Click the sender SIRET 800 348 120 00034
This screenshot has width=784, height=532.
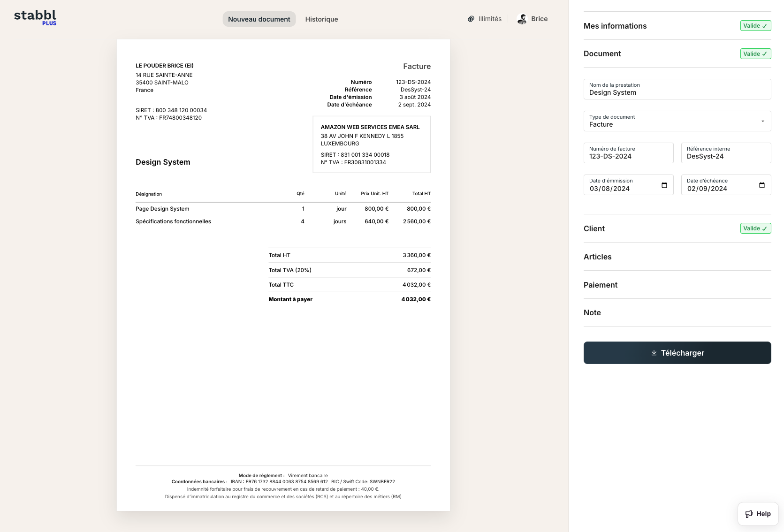[171, 110]
